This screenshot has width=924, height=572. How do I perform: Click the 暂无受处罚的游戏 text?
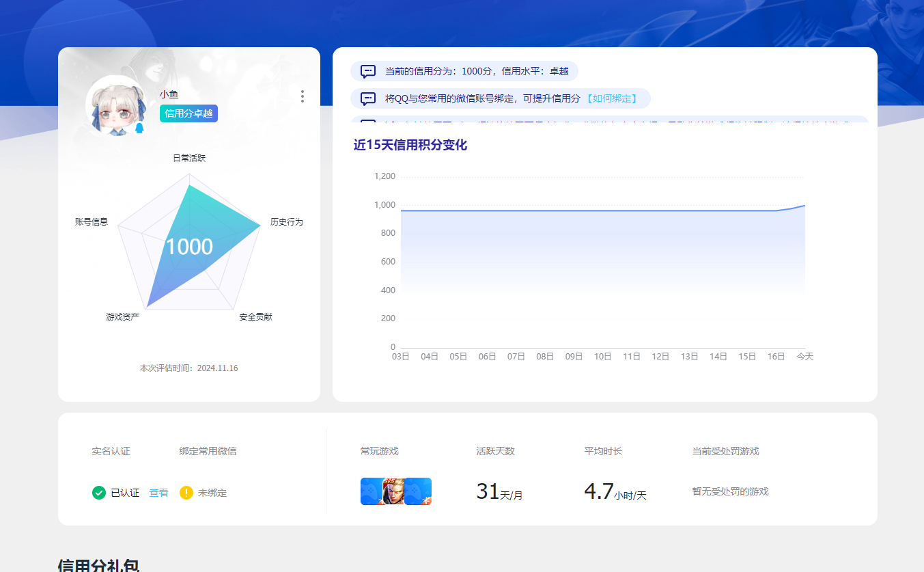731,492
